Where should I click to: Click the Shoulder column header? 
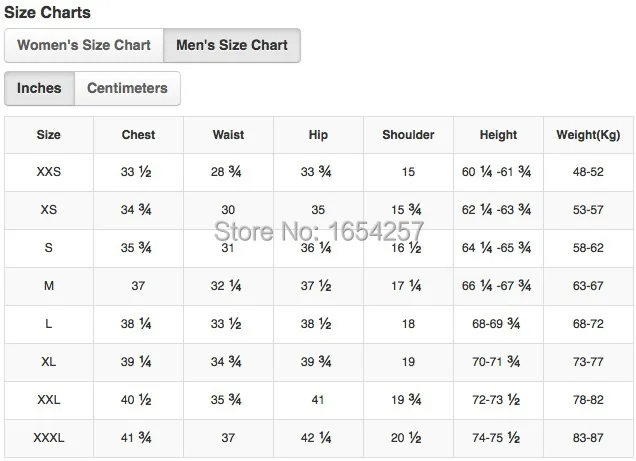click(408, 135)
